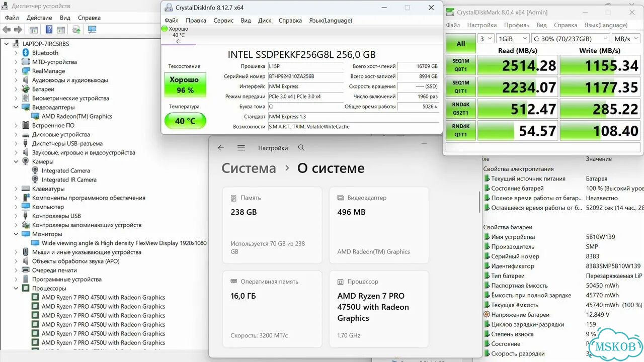The image size is (644, 362).
Task: Select the RealManage category row
Action: coord(48,71)
